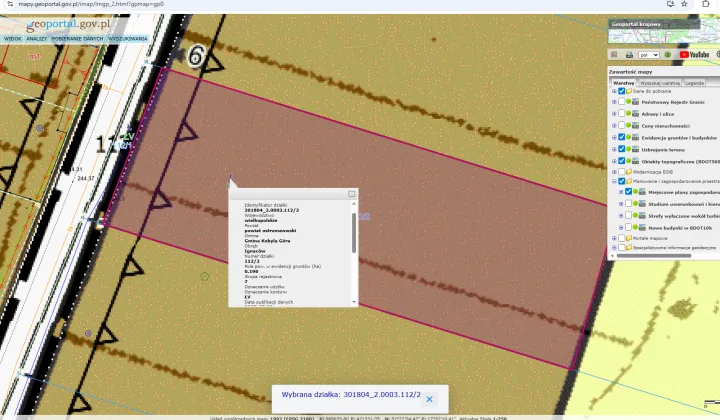Click the Geoportal krajowy overview map thumbnail
Image resolution: width=720 pixels, height=420 pixels.
pyautogui.click(x=664, y=31)
